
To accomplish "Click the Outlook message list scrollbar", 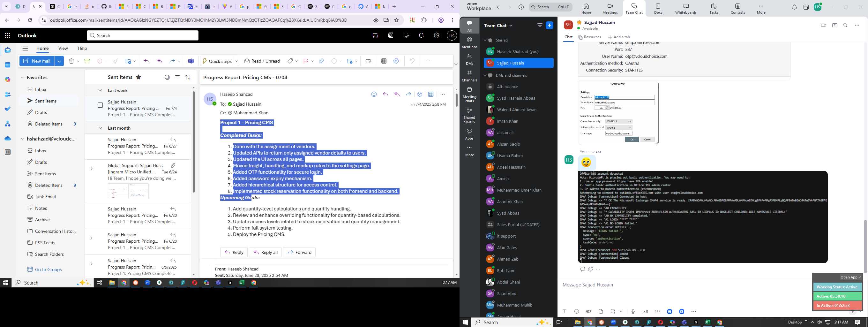I will [193, 141].
